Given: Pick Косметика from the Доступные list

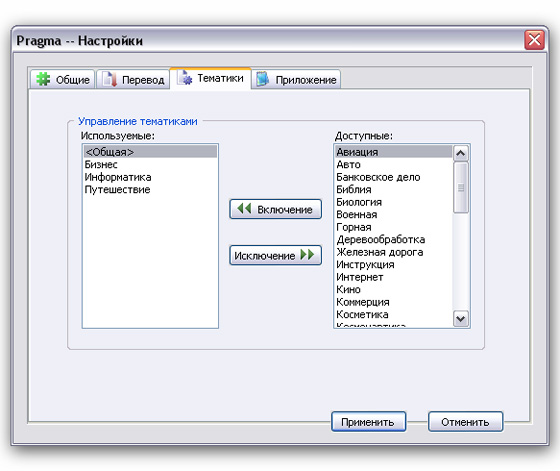Looking at the screenshot, I should click(394, 314).
